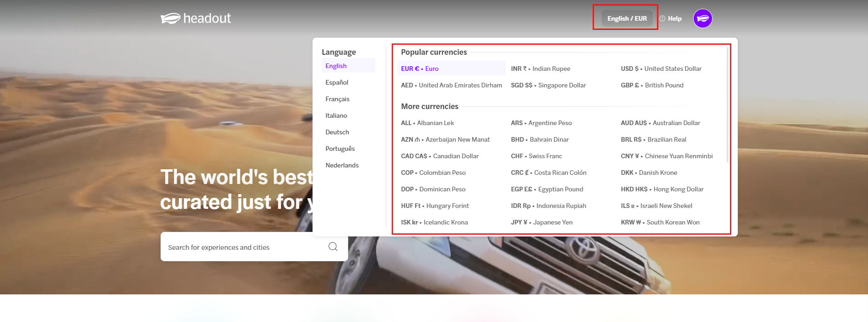Collapse the English / EUR selector
Image resolution: width=868 pixels, height=322 pixels.
tap(627, 18)
